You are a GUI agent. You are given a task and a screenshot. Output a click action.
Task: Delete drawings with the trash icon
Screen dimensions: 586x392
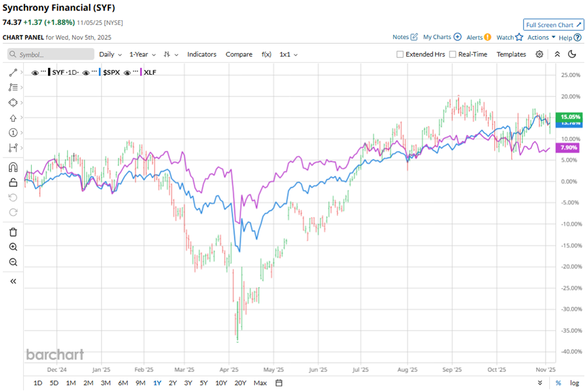coord(13,232)
